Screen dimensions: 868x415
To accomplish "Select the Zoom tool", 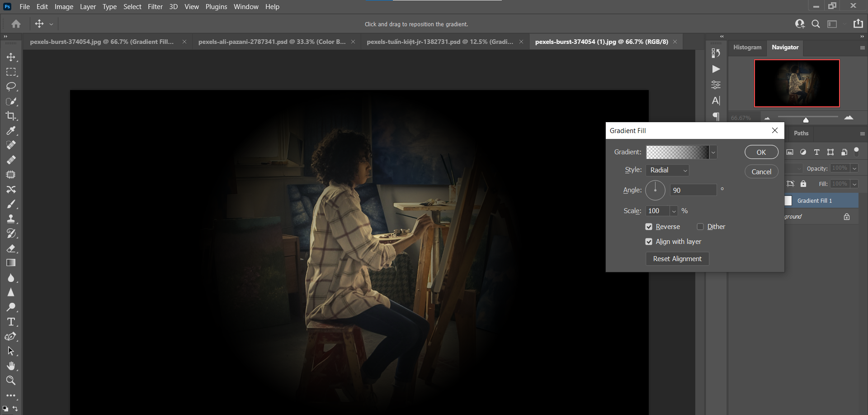I will (x=11, y=381).
